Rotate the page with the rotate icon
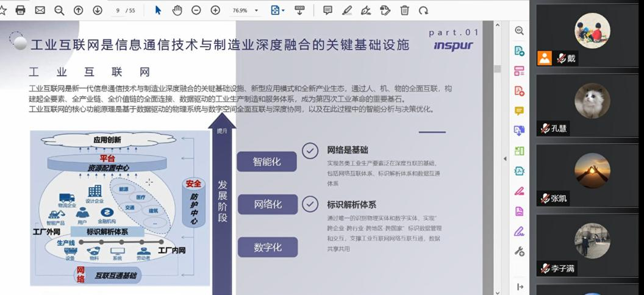The height and width of the screenshot is (295, 644). (x=423, y=10)
